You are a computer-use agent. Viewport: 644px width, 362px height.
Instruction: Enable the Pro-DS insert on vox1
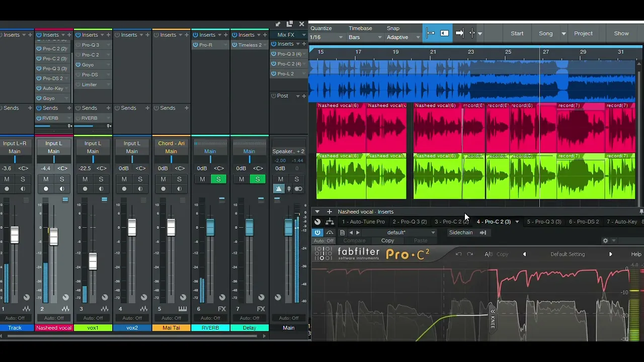click(78, 74)
